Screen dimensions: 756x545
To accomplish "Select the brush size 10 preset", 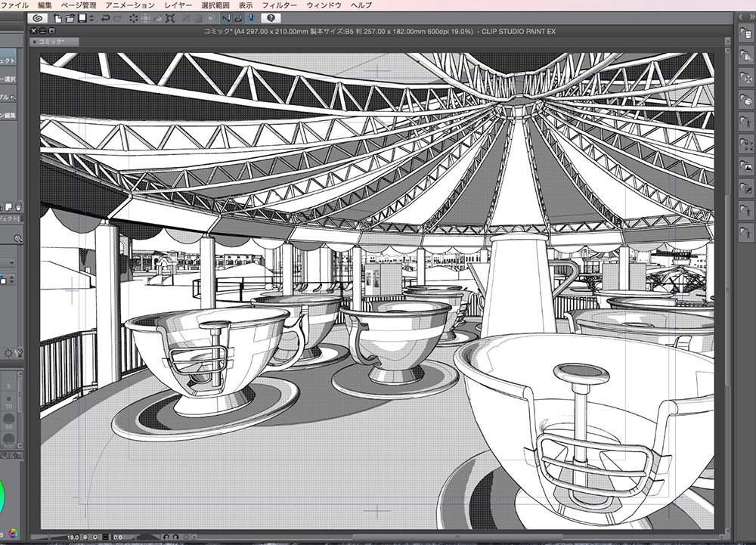I will click(x=8, y=402).
